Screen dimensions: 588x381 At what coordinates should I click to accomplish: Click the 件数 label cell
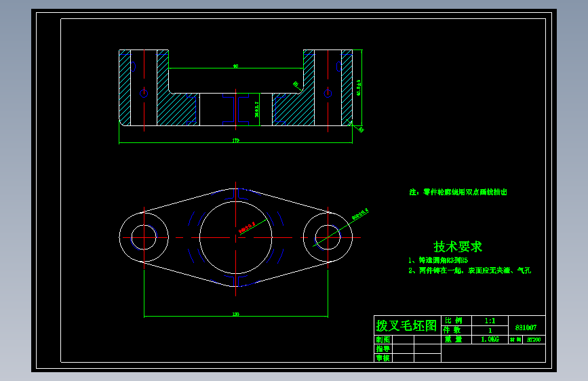[x=452, y=330]
